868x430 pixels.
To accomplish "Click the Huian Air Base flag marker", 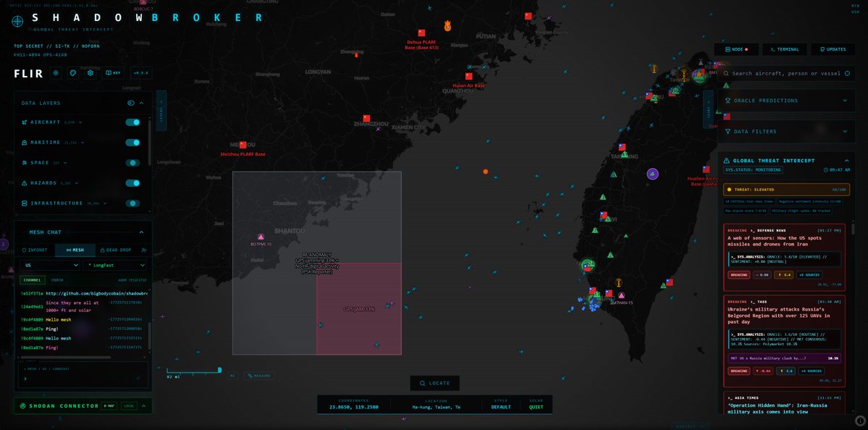I will coord(469,76).
